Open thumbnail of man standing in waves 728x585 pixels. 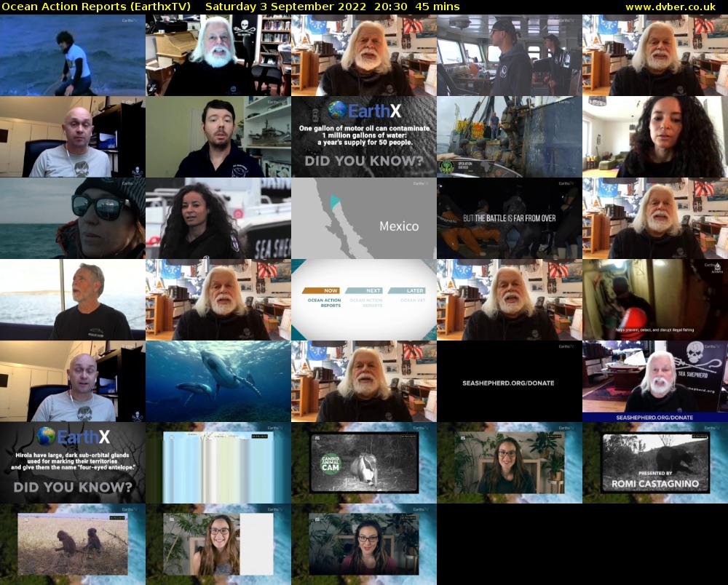(72, 55)
